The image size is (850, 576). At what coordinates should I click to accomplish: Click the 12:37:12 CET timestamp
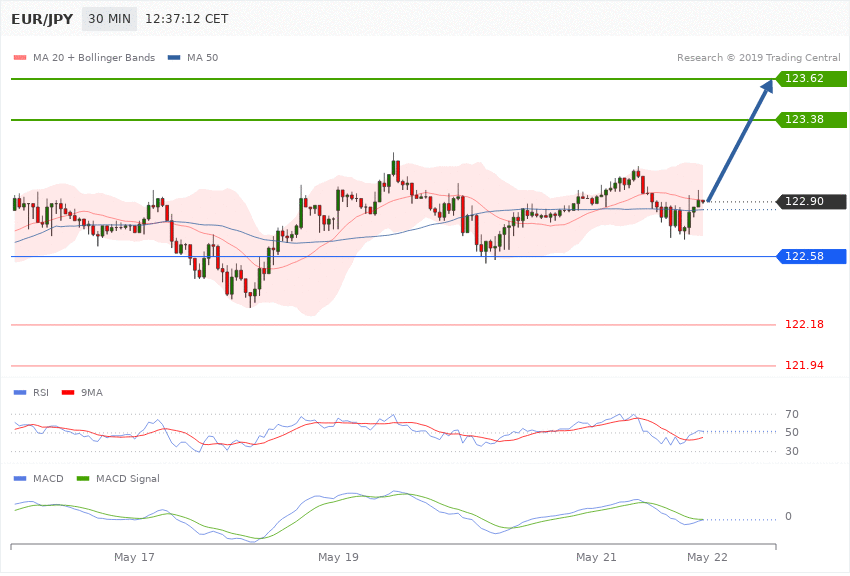click(x=186, y=19)
